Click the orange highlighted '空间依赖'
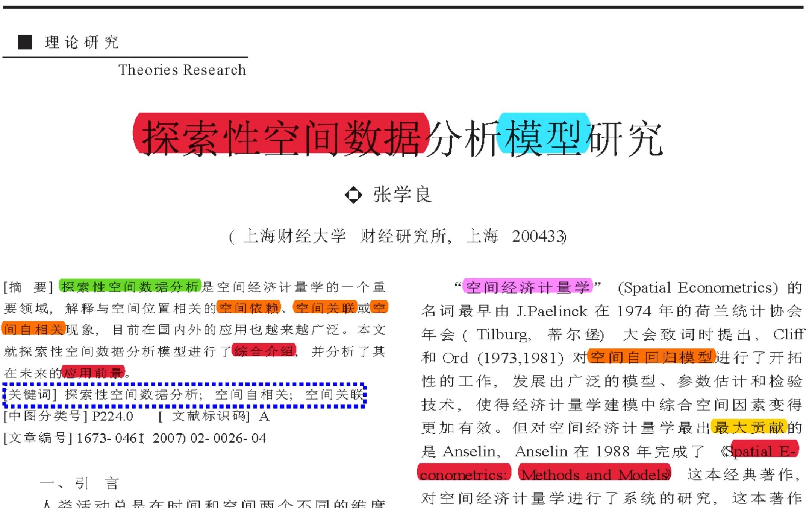This screenshot has width=812, height=508. coord(249,308)
